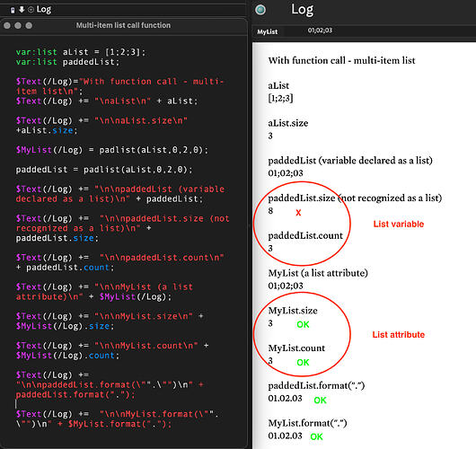The image size is (476, 449).
Task: Click green OK after paddedList.format result
Action: coord(320,401)
